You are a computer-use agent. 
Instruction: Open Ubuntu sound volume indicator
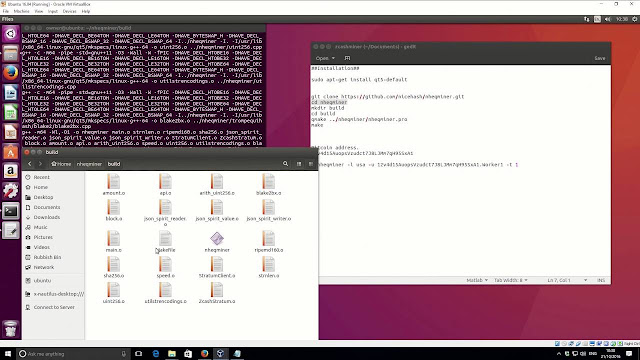click(x=608, y=19)
